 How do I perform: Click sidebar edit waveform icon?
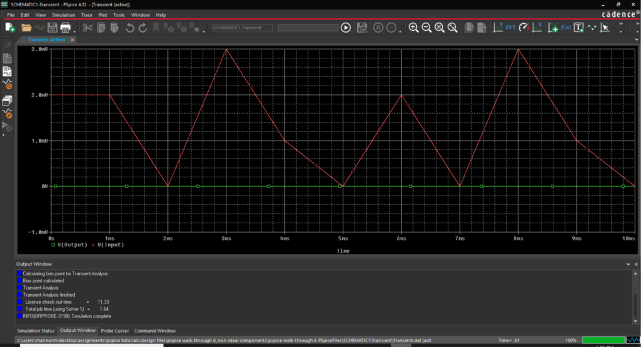tap(7, 113)
